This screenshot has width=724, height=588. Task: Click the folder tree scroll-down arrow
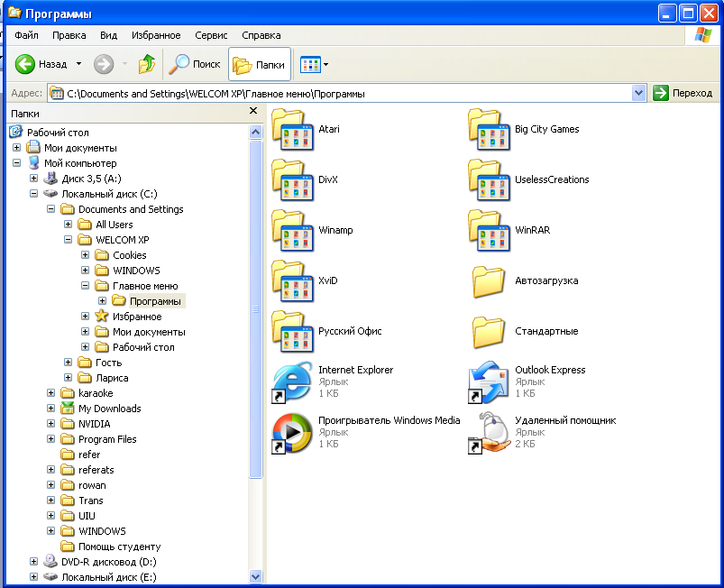tap(255, 576)
